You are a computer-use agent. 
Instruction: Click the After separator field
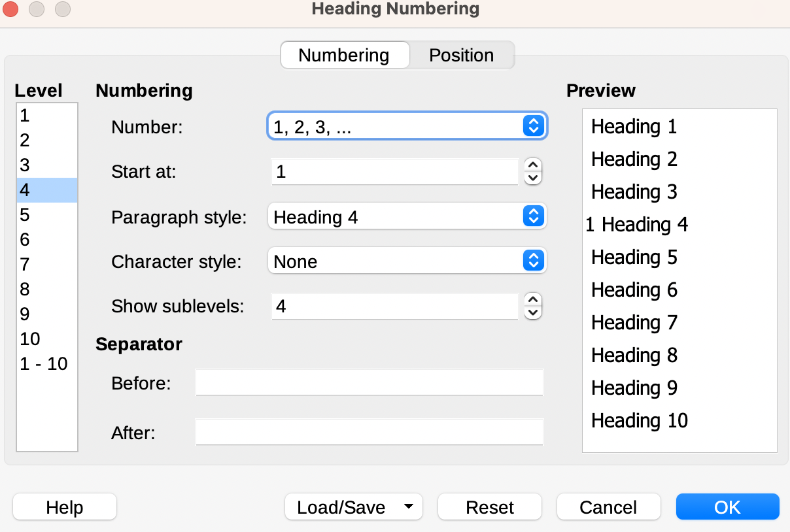coord(369,432)
